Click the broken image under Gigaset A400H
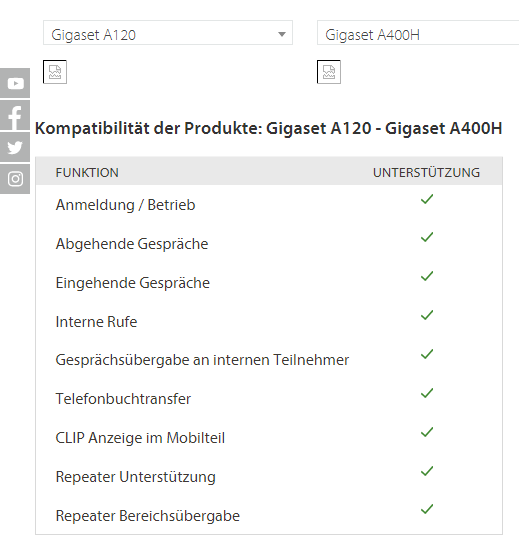The image size is (519, 541). [329, 72]
